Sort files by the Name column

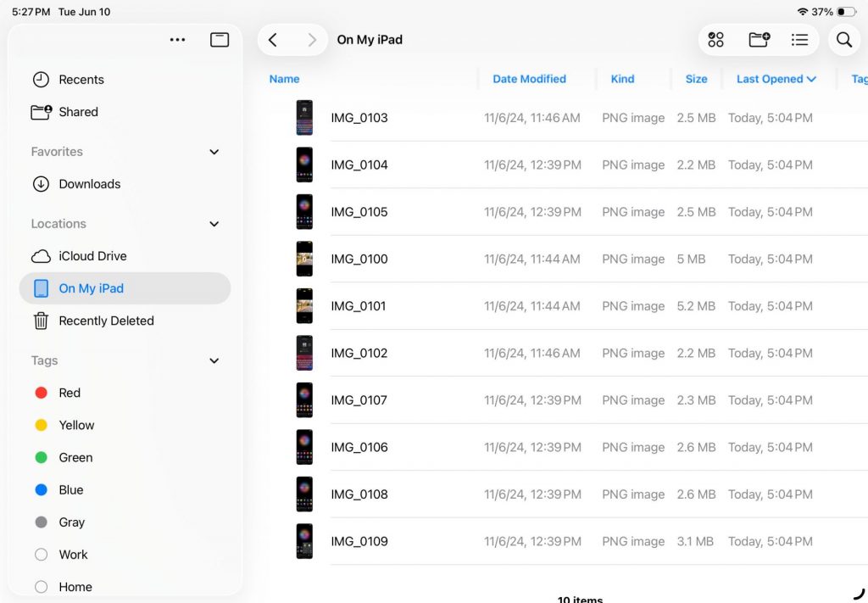coord(284,79)
